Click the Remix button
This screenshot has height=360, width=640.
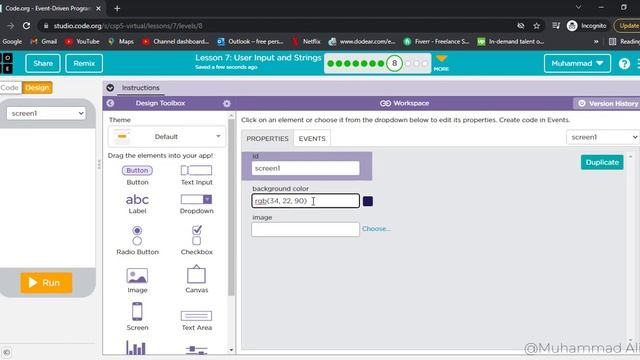point(84,63)
